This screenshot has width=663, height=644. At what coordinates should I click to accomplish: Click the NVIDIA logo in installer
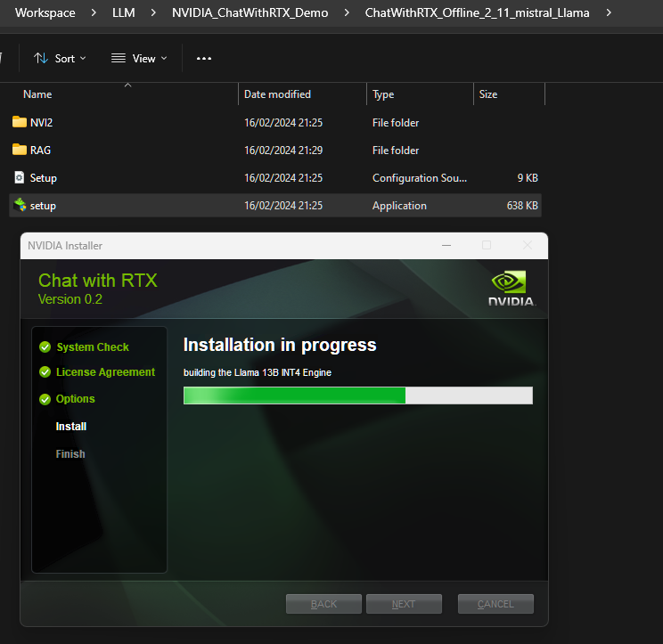pyautogui.click(x=512, y=289)
